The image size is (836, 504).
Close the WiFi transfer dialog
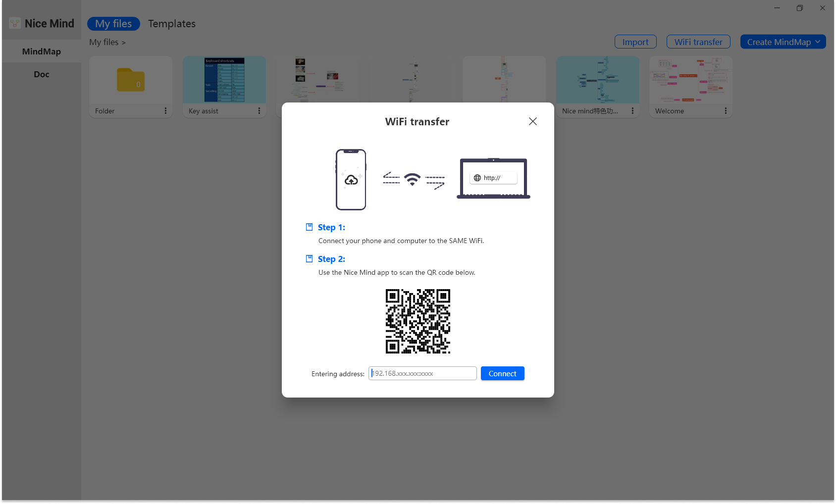[x=532, y=121]
